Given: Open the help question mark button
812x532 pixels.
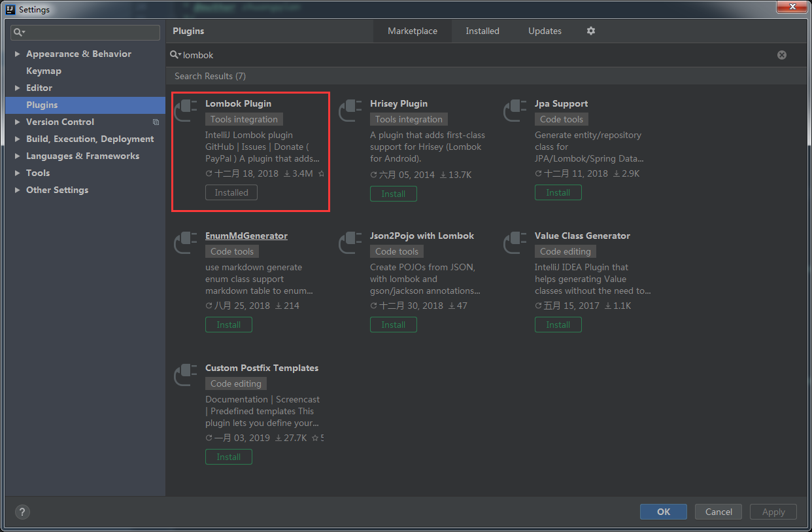Looking at the screenshot, I should point(22,512).
